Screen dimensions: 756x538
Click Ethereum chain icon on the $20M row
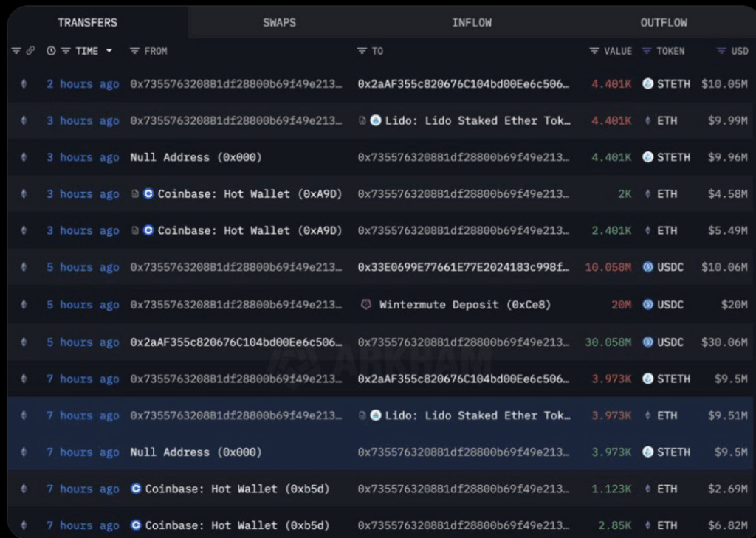24,305
